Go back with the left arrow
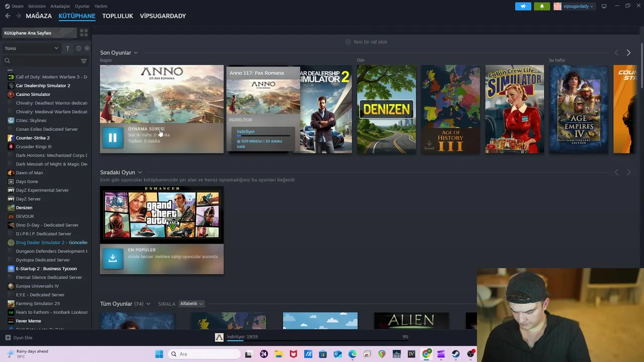 8,16
